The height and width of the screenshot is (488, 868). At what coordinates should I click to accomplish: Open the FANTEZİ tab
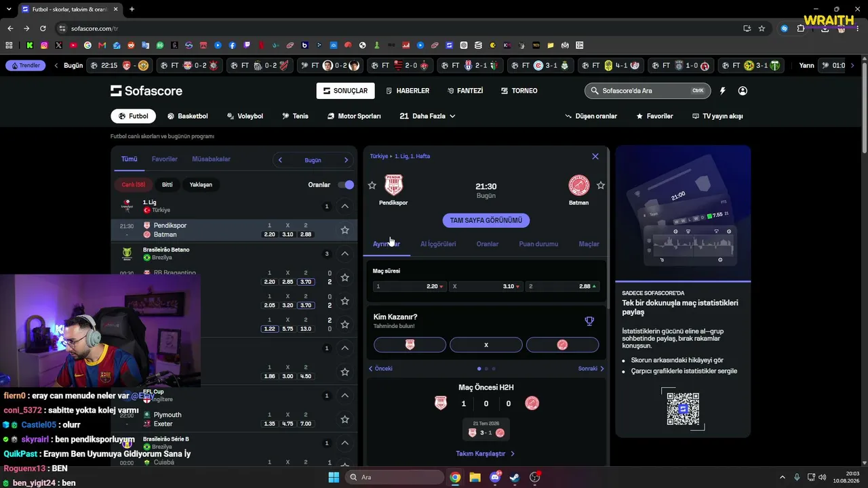pyautogui.click(x=465, y=91)
